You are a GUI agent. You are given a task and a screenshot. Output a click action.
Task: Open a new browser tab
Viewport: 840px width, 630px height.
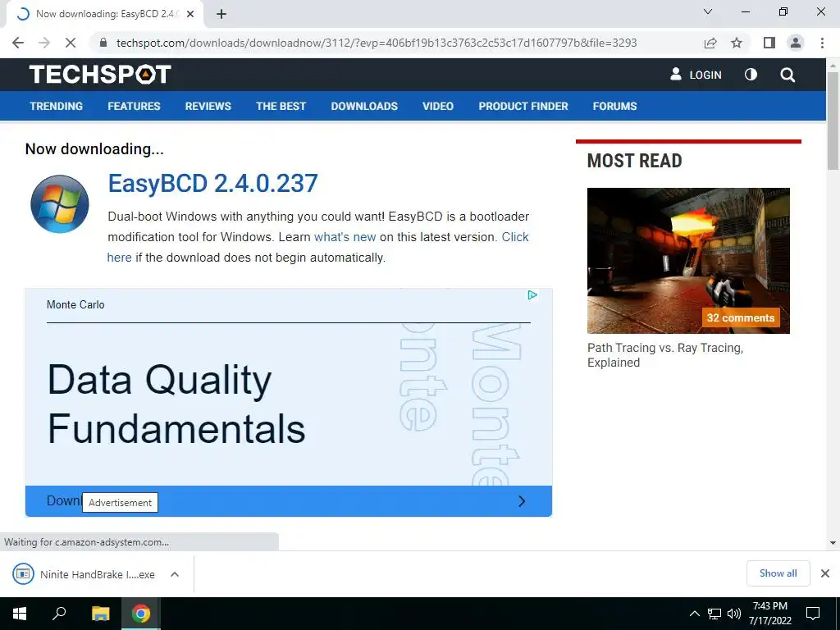pyautogui.click(x=221, y=15)
